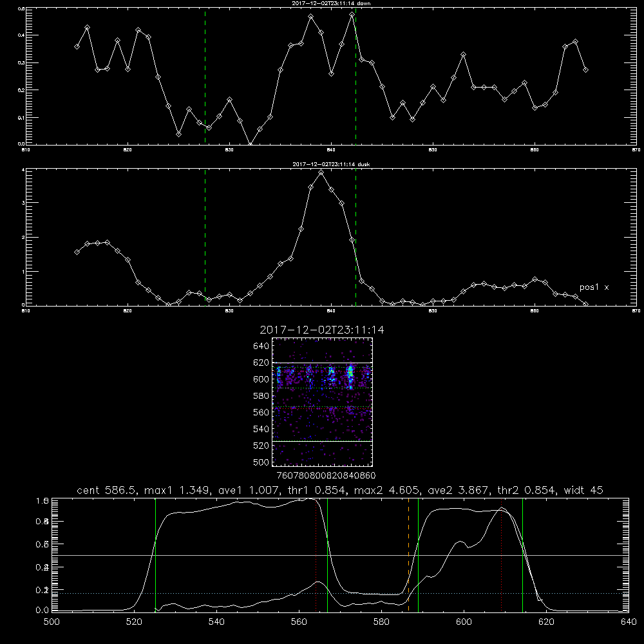Click the red dotted line near 609 in bottom plot

pos(501,554)
